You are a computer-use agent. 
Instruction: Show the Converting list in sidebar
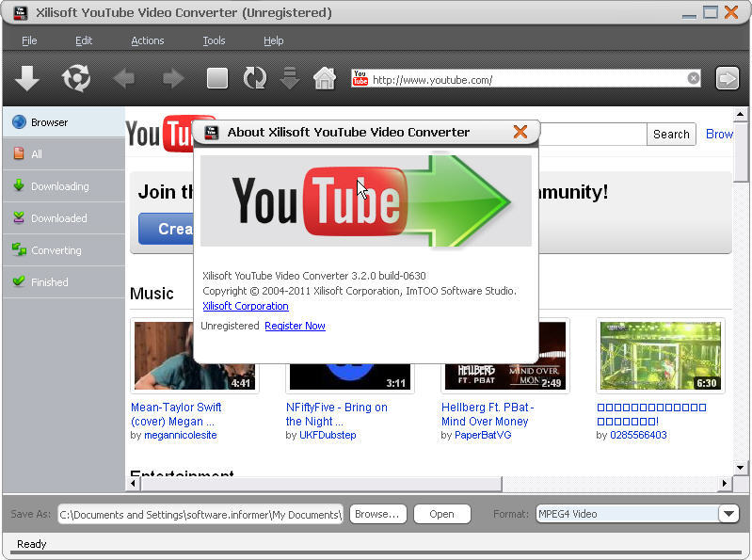point(64,250)
